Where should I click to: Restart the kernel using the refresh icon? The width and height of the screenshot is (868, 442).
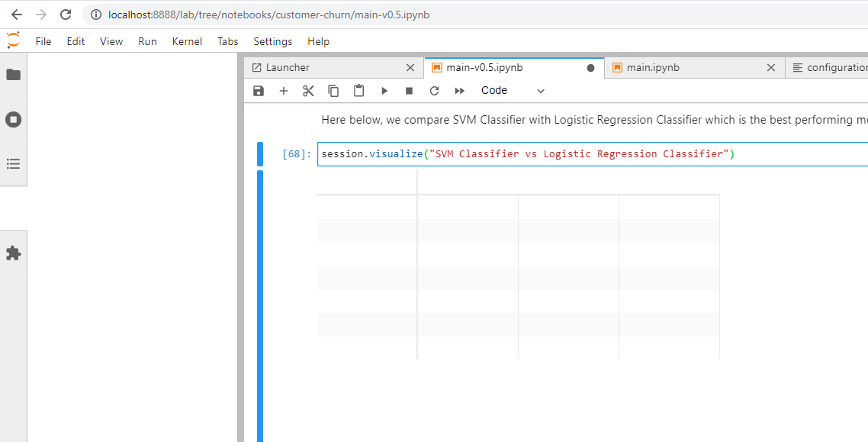click(x=434, y=90)
